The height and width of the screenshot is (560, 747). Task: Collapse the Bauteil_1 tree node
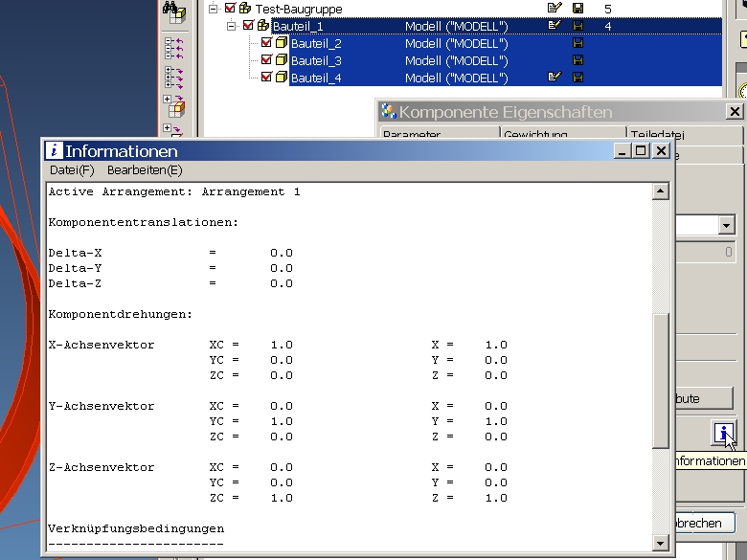coord(231,26)
